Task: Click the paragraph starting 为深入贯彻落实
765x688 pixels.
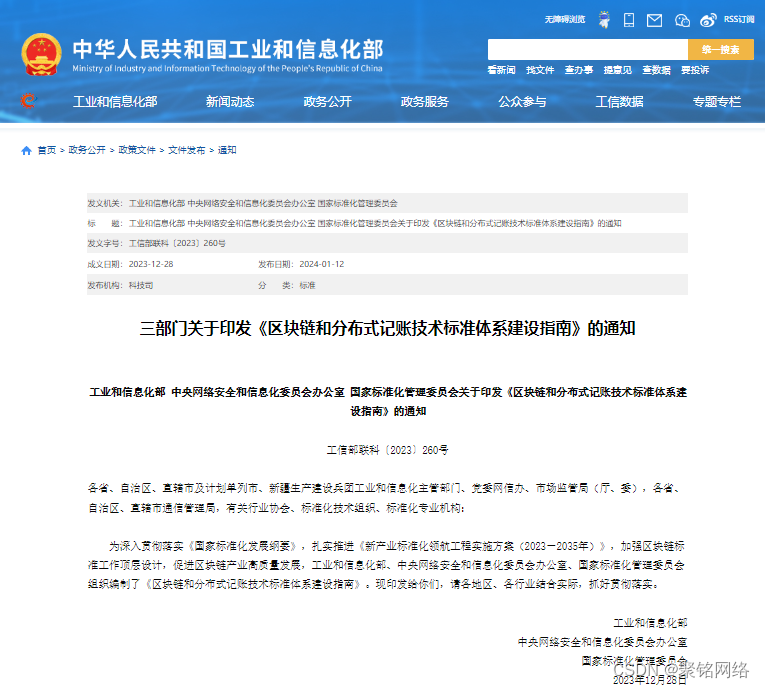Action: coord(386,565)
